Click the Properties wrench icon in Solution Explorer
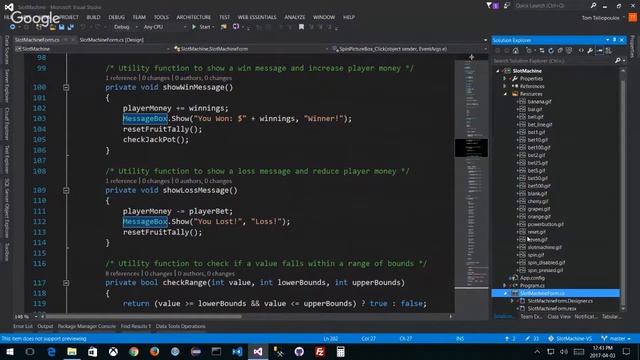 click(x=590, y=51)
